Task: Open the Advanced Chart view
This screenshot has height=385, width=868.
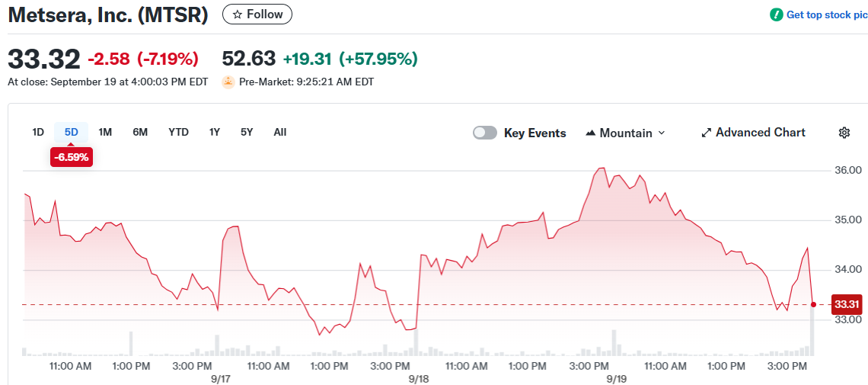Action: coord(754,133)
